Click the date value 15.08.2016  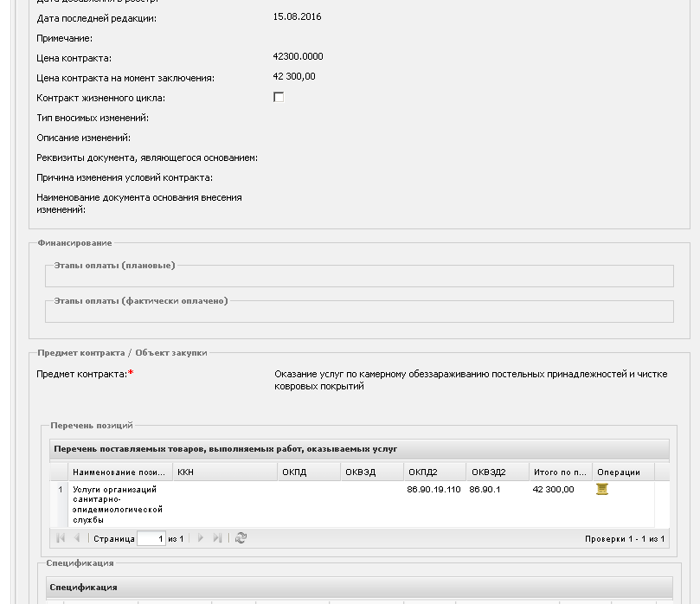coord(297,17)
